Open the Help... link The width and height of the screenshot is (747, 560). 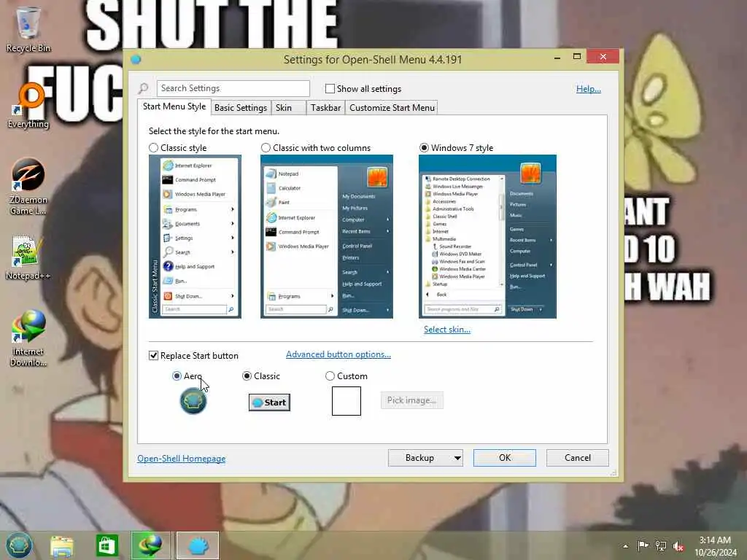(x=589, y=88)
